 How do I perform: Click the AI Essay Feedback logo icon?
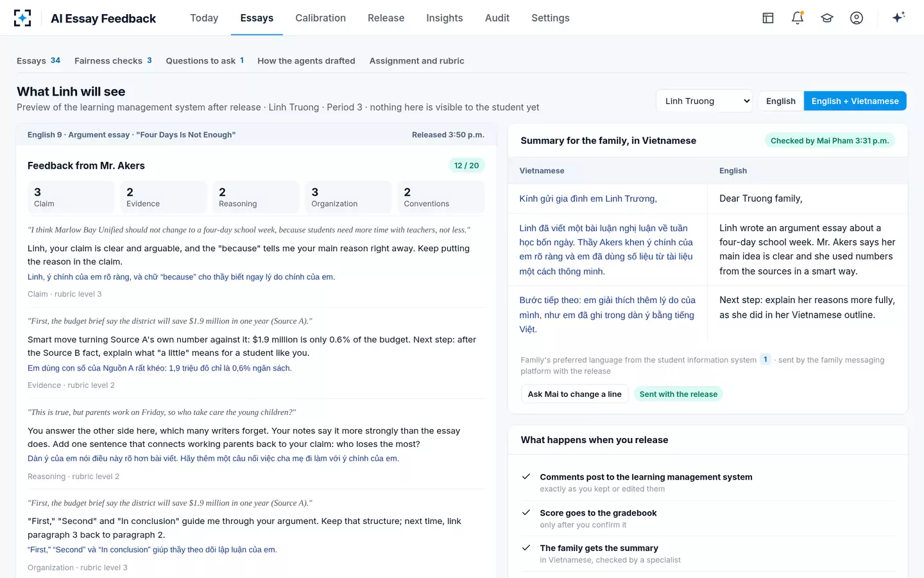click(x=22, y=18)
